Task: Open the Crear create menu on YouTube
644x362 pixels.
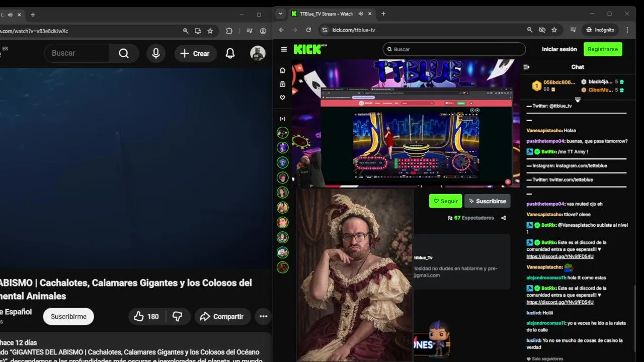Action: pyautogui.click(x=195, y=53)
